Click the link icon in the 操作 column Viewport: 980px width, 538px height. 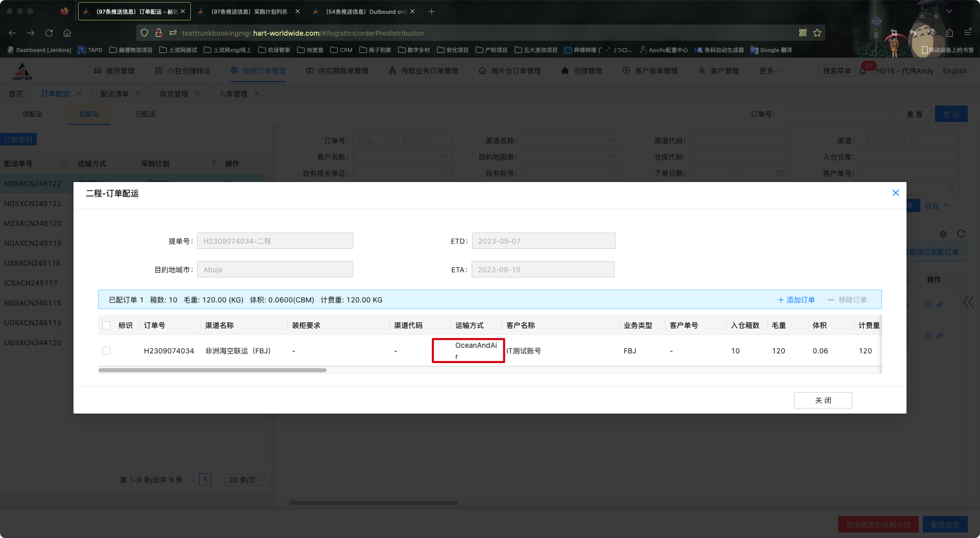pyautogui.click(x=940, y=304)
